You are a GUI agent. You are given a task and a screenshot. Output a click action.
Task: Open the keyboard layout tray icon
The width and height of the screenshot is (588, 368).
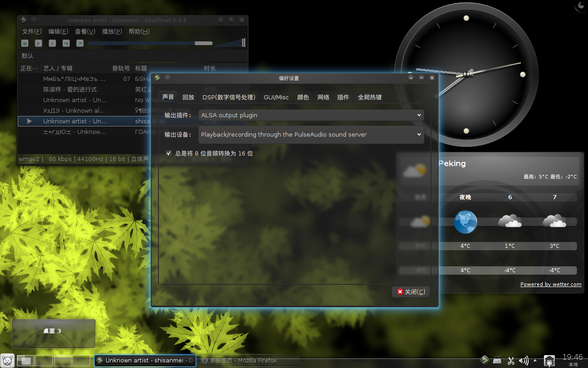[x=498, y=361]
